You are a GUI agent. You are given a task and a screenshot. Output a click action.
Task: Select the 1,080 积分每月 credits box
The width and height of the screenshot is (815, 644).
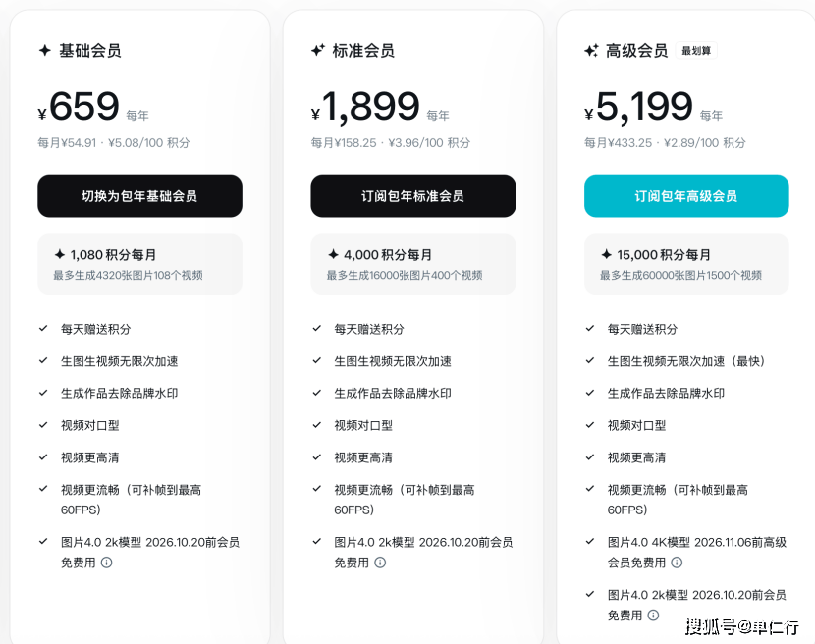click(x=139, y=263)
